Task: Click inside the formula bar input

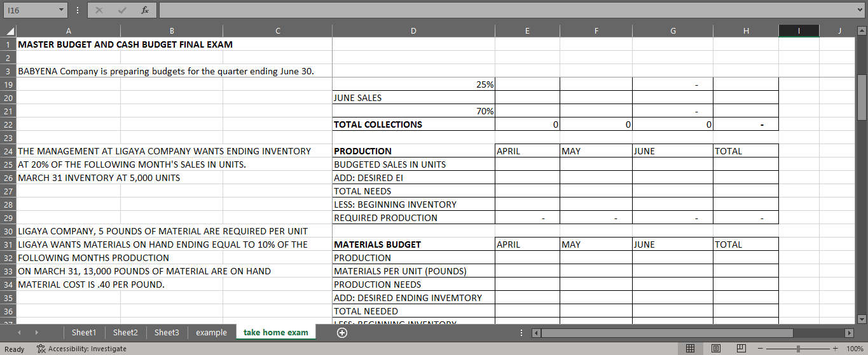Action: pyautogui.click(x=506, y=10)
